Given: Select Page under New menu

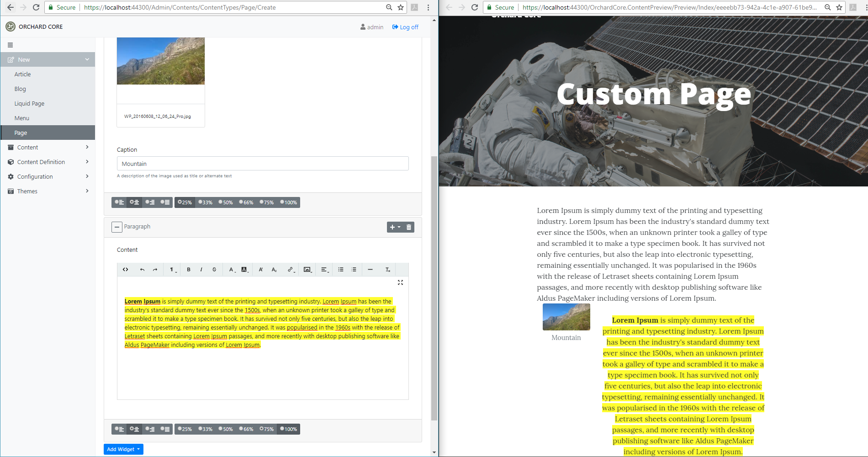Looking at the screenshot, I should [48, 133].
